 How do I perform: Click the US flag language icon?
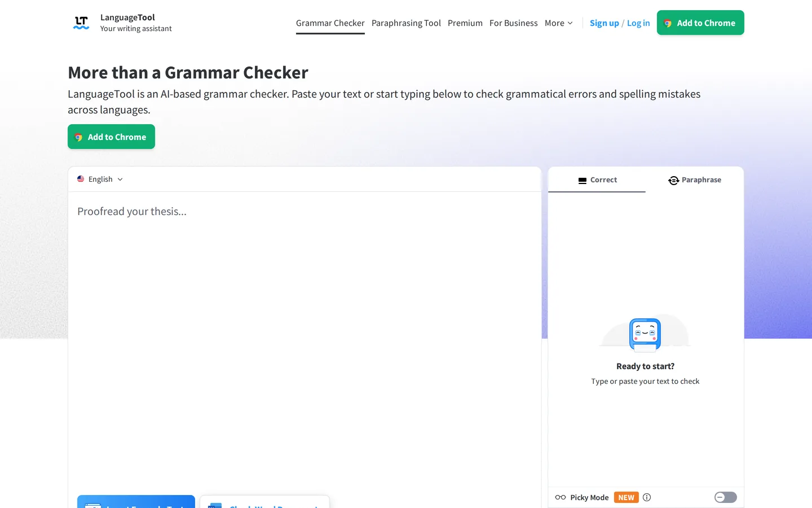click(x=81, y=179)
